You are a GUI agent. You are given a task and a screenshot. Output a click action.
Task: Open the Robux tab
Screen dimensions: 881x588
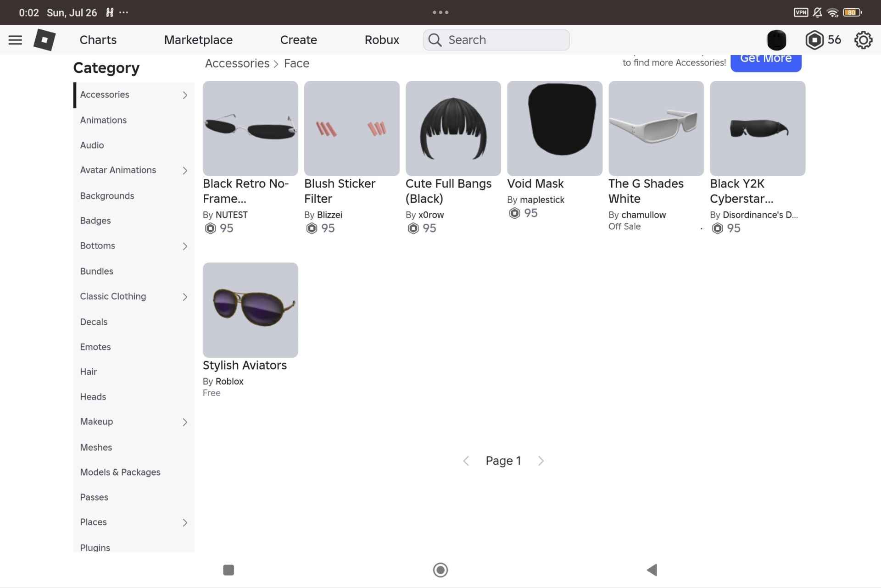(x=382, y=40)
